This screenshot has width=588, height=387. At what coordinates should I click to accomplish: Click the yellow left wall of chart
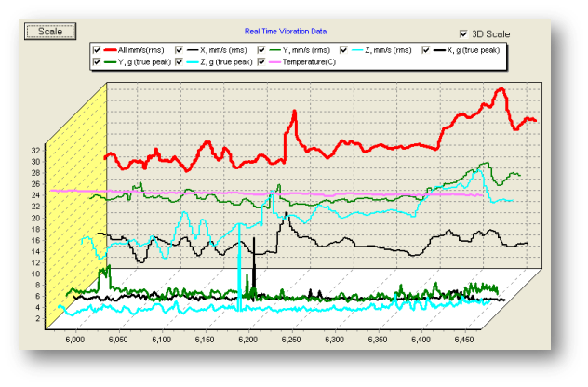point(76,186)
